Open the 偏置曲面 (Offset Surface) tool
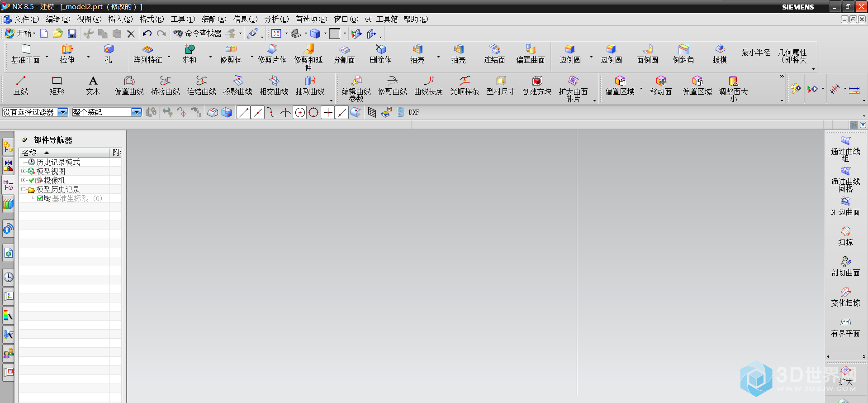This screenshot has width=868, height=403. point(531,54)
